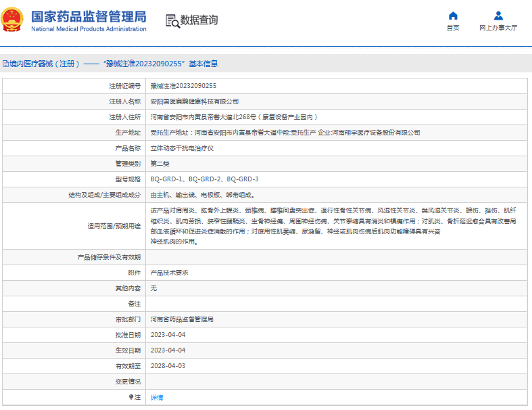Select registration number value 豫械注准20232090255
Image resolution: width=532 pixels, height=410 pixels.
tap(184, 86)
